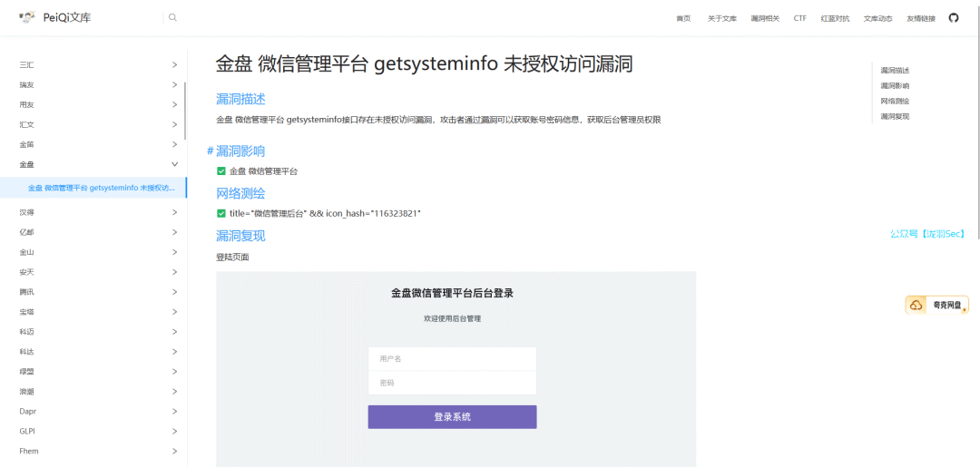This screenshot has width=980, height=467.
Task: Jump to 漏洞描述 in page outline
Action: click(895, 71)
